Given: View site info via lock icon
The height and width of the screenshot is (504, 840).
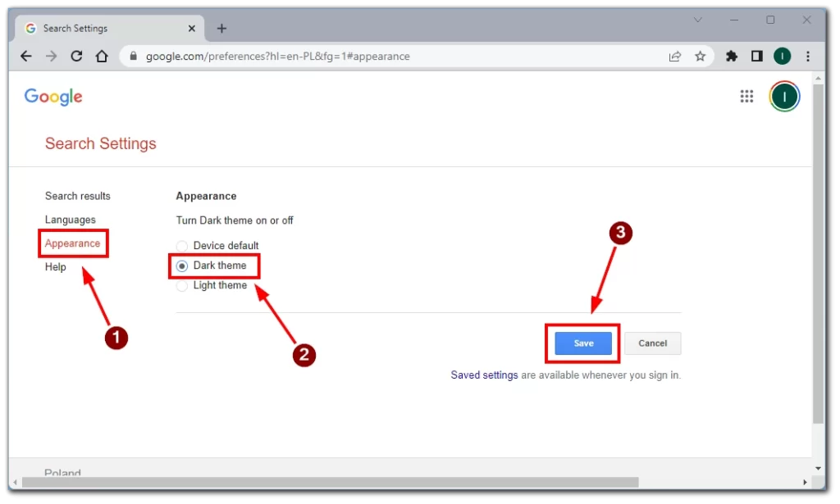Looking at the screenshot, I should coord(134,57).
